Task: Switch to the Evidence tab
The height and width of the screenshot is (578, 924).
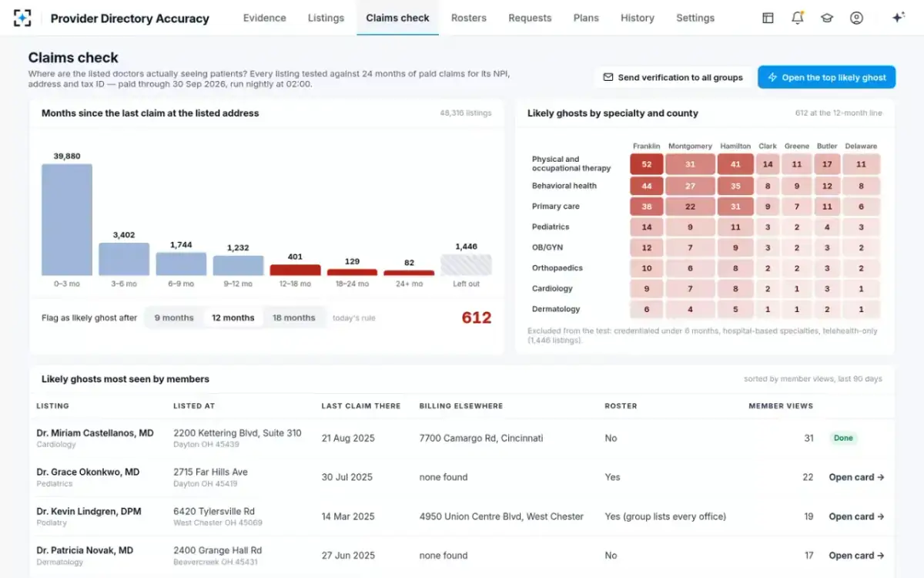Action: click(x=264, y=18)
